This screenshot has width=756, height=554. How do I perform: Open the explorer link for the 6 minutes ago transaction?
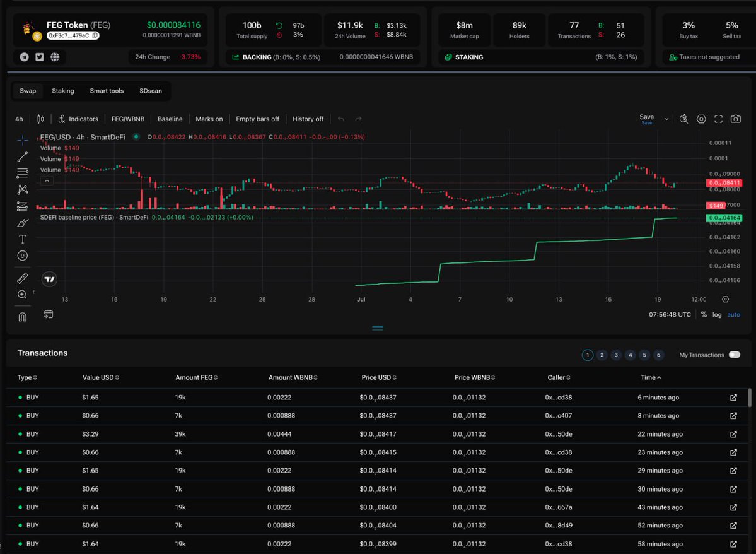coord(733,398)
